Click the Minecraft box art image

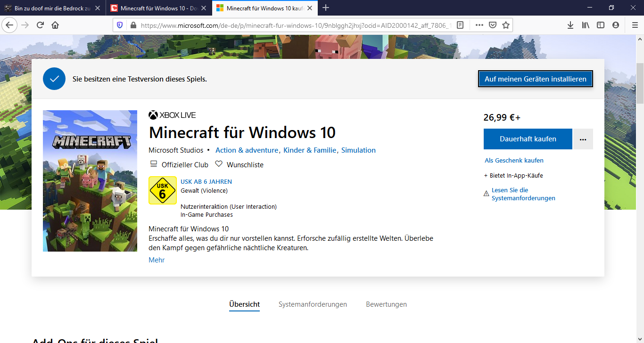tap(90, 181)
